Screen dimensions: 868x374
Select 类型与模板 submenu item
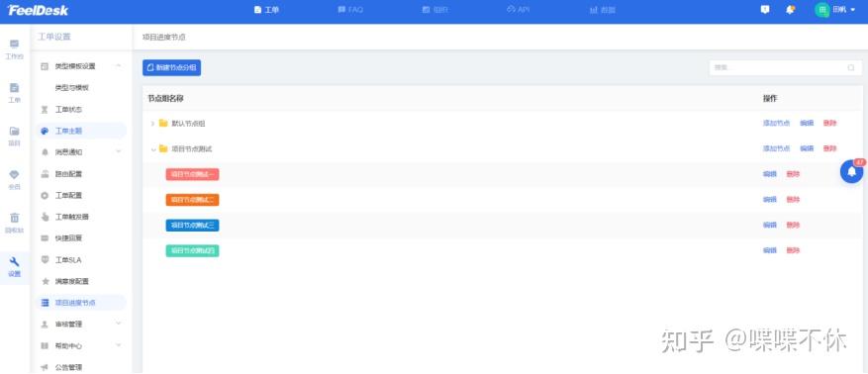click(72, 87)
